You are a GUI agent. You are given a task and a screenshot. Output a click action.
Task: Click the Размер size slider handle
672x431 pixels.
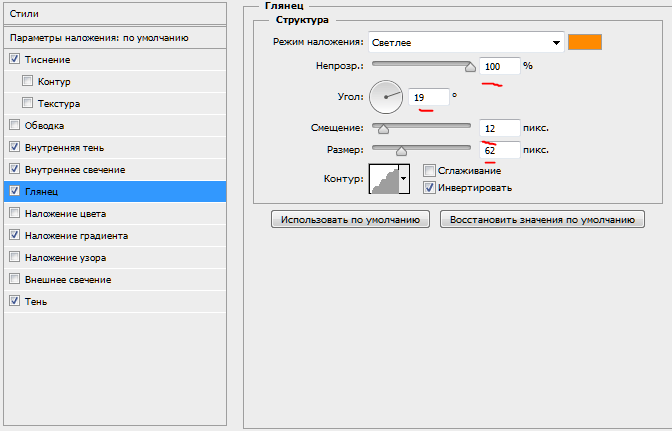[402, 151]
